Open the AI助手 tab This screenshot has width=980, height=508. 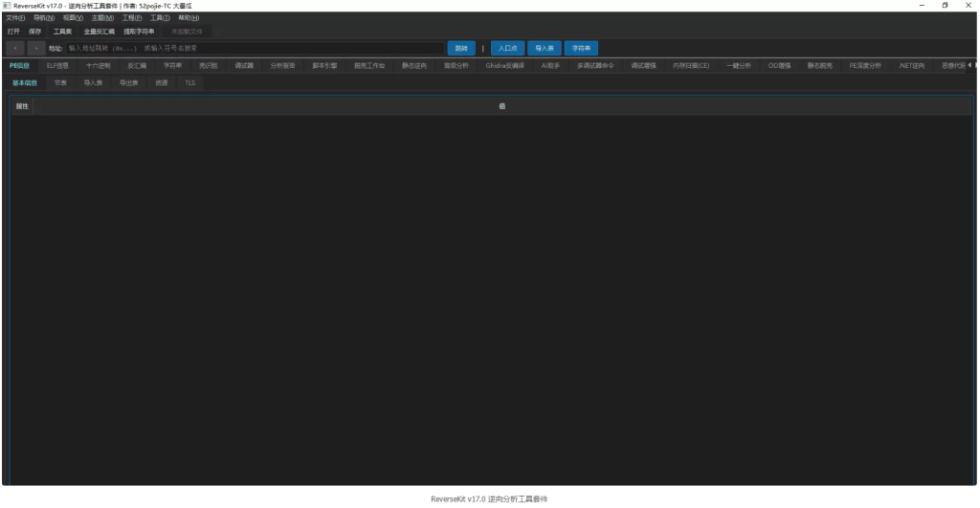tap(550, 66)
